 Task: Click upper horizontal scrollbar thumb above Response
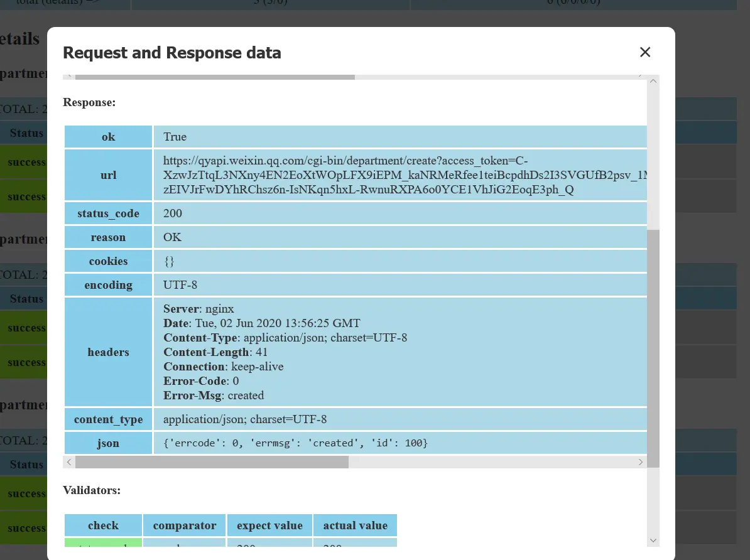[215, 77]
